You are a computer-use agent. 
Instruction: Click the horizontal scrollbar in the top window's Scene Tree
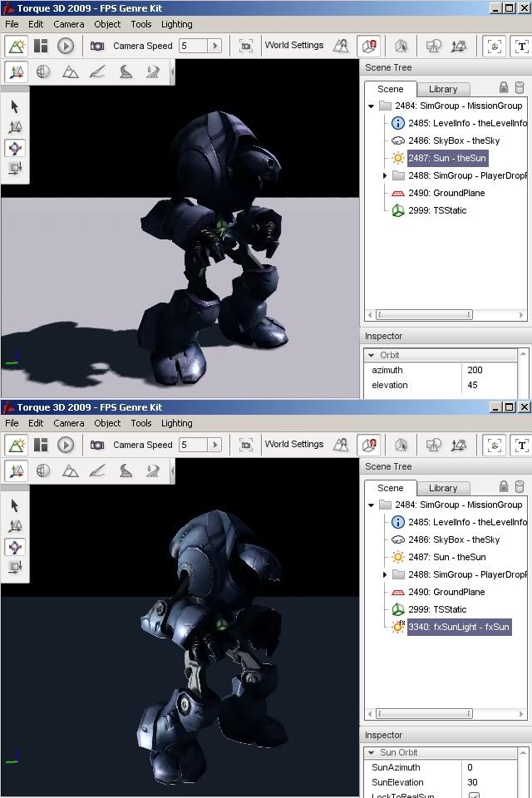424,315
